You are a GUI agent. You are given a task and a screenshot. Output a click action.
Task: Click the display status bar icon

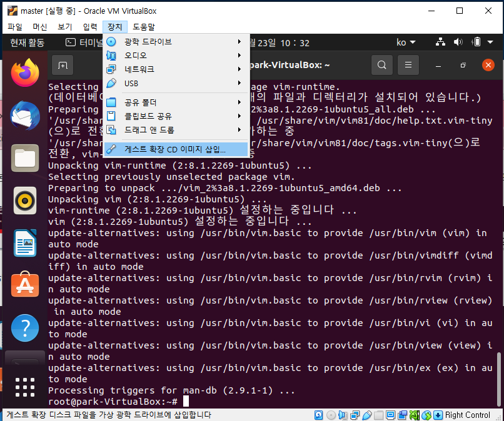tap(390, 415)
